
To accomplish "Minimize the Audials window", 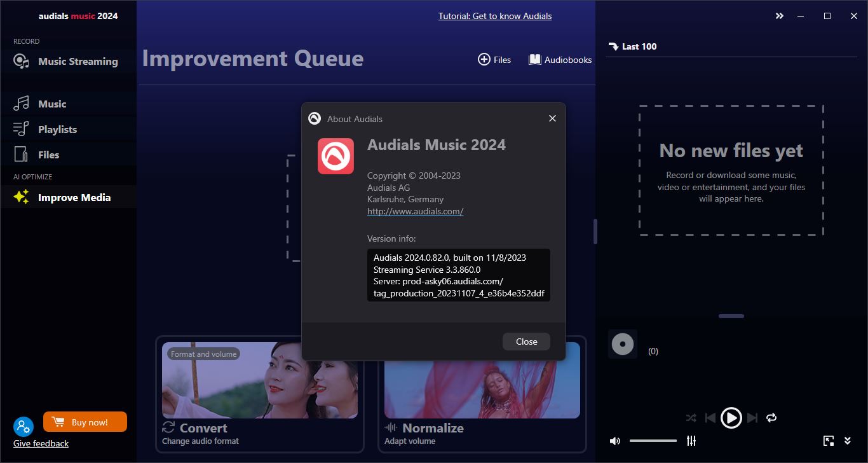I will 801,16.
